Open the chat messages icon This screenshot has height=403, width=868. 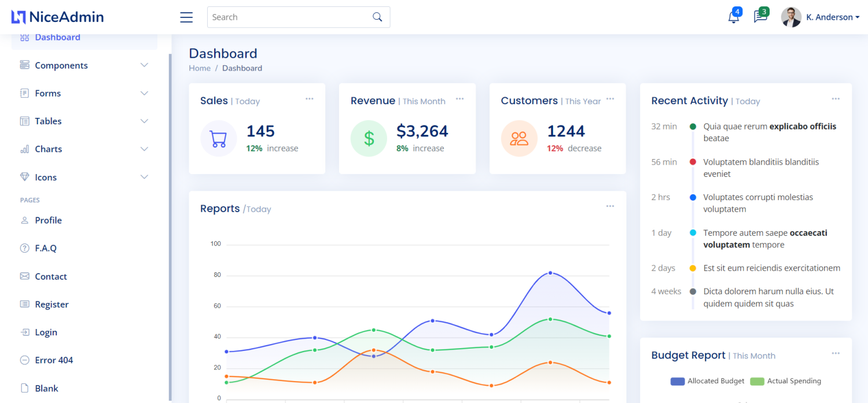pos(760,17)
